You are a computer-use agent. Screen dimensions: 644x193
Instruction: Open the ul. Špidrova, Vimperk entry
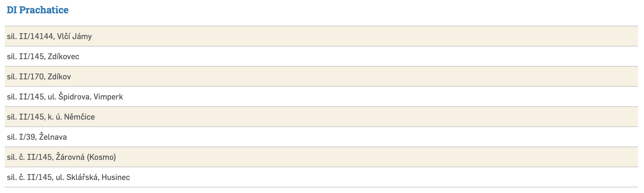pyautogui.click(x=65, y=97)
